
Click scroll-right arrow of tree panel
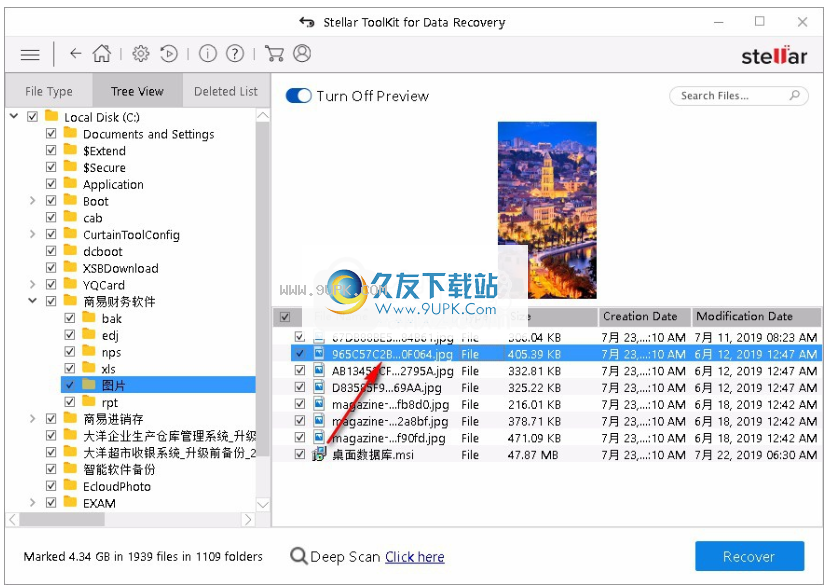[247, 519]
